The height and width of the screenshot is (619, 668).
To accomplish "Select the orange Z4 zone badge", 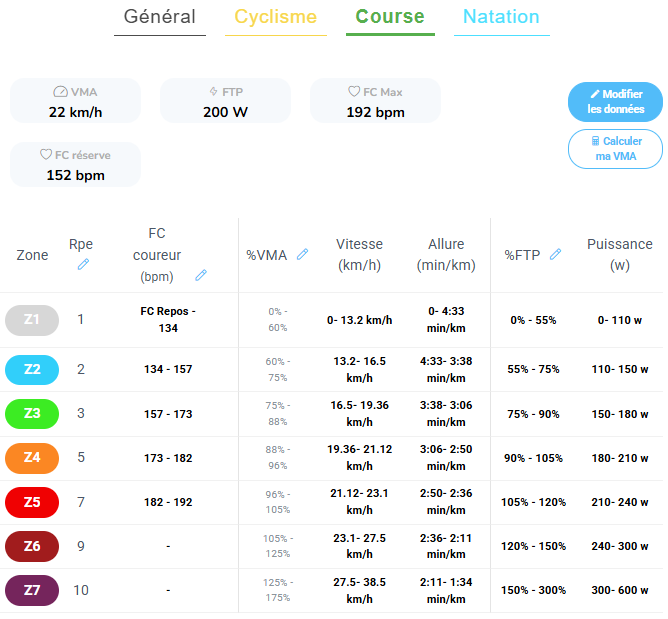I will (x=32, y=458).
